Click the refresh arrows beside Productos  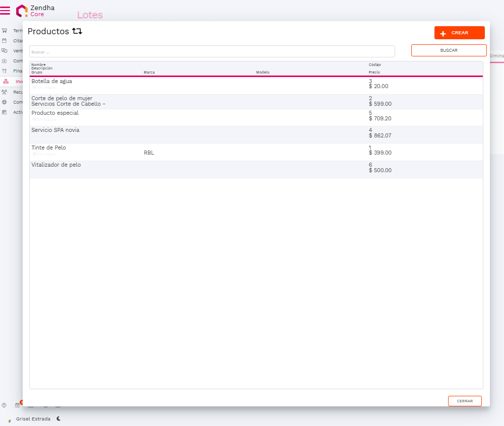(77, 31)
